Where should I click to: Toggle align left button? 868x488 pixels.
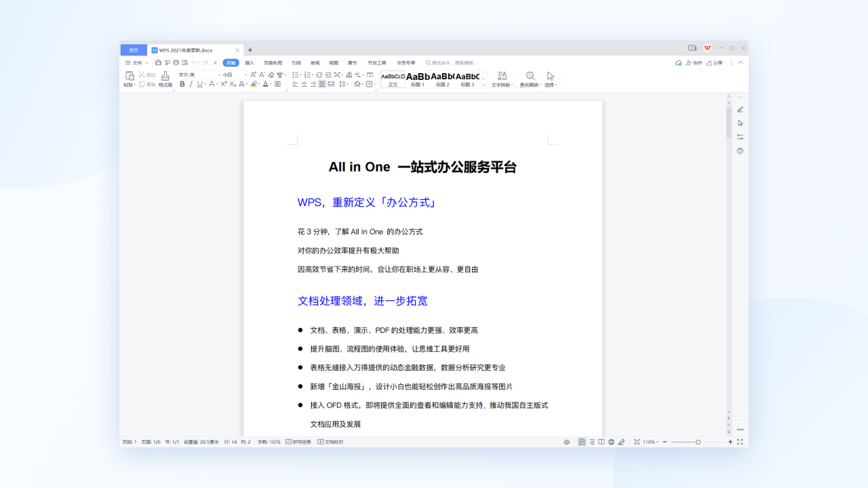click(295, 84)
